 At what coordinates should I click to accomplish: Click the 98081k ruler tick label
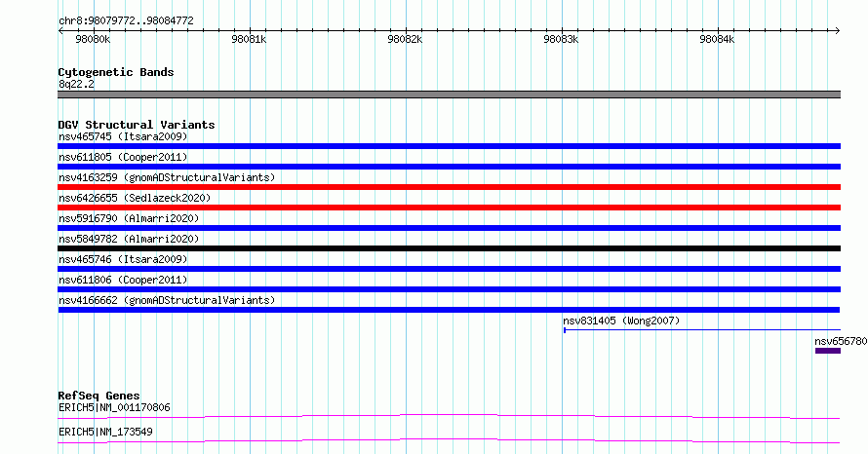[x=249, y=39]
